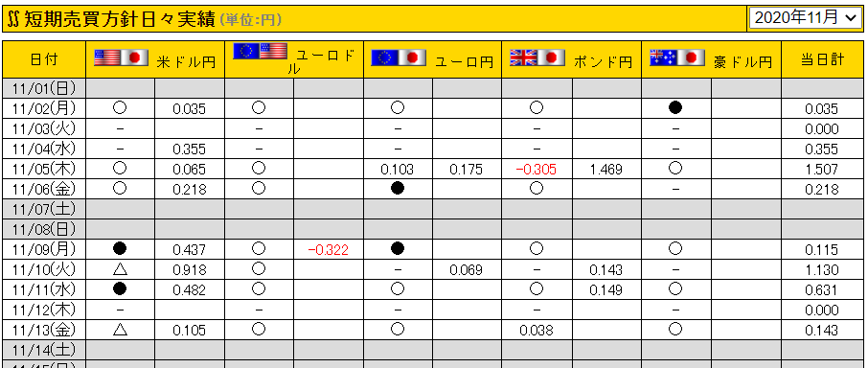The image size is (868, 368).
Task: Open the 2020年11月 month dropdown
Action: coord(805,17)
